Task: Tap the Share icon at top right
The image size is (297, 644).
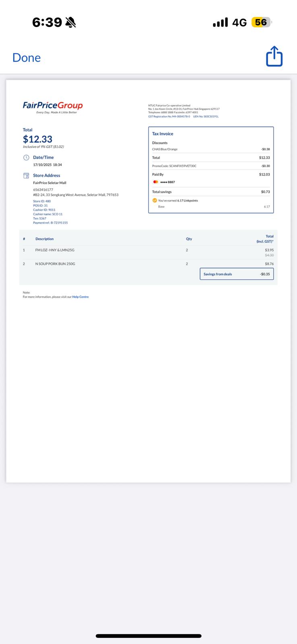Action: (x=274, y=56)
